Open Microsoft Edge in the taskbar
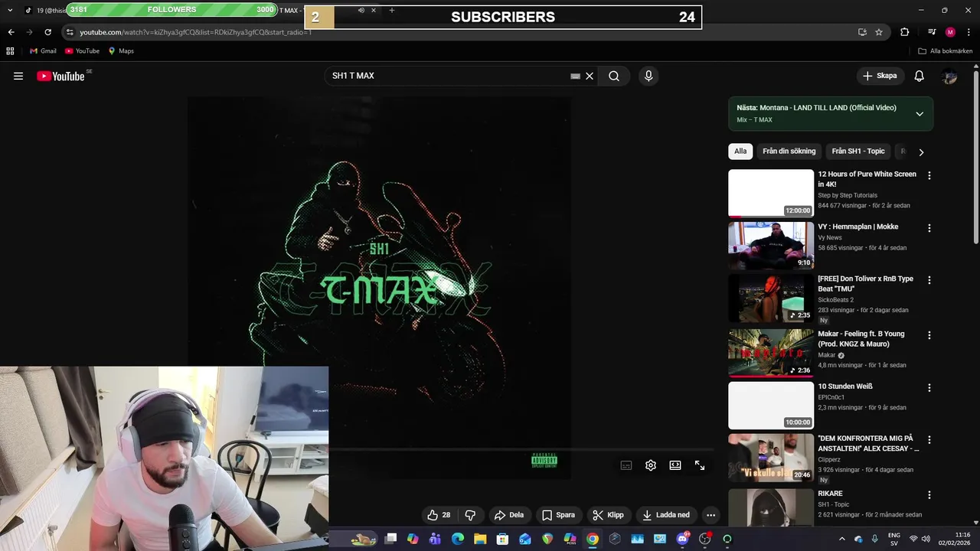This screenshot has height=551, width=980. pos(458,539)
